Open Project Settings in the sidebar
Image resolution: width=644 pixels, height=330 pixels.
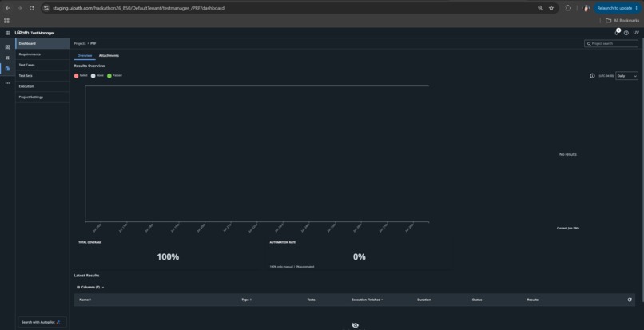point(42,97)
